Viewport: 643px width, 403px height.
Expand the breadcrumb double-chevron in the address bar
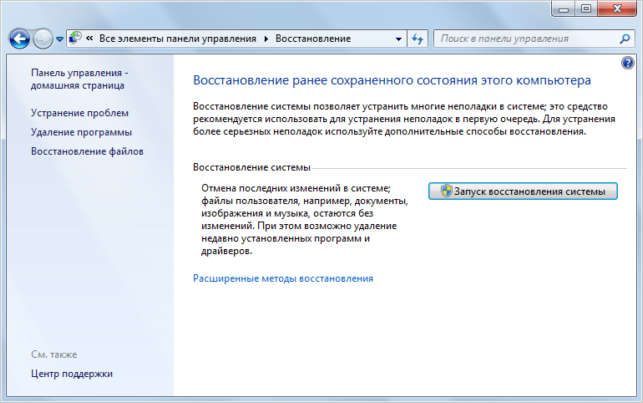[89, 39]
